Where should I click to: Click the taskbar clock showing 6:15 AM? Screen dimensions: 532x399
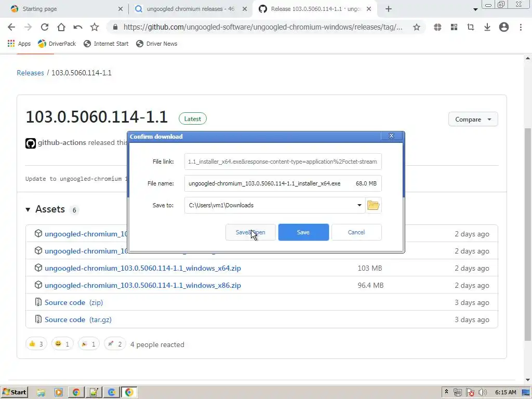click(506, 392)
